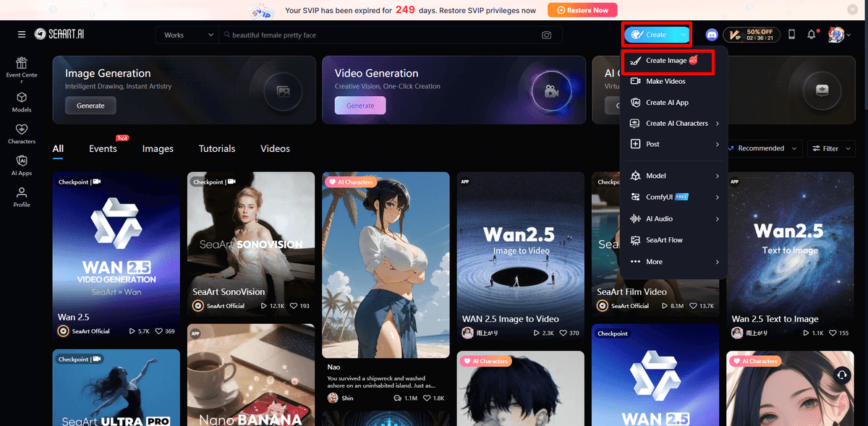
Task: Switch to the Images tab
Action: coord(158,149)
